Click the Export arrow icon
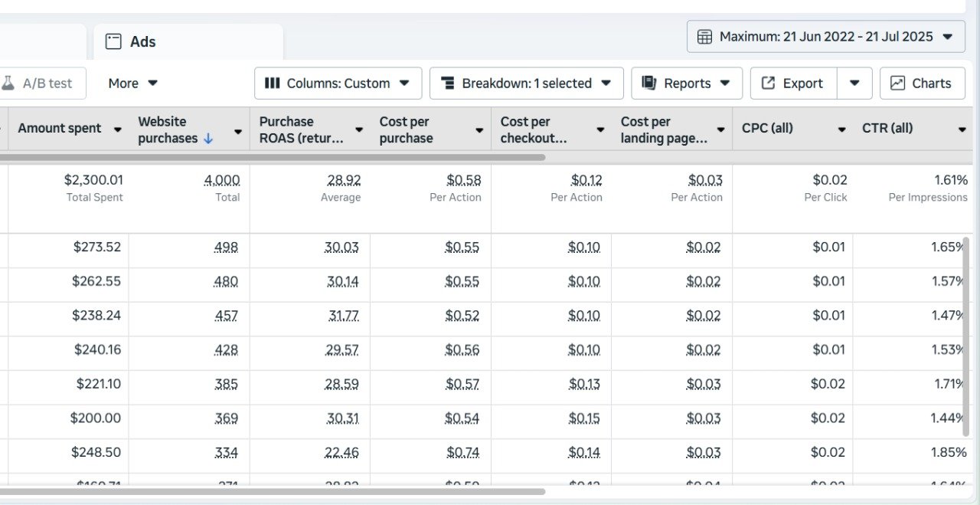Viewport: 980px width, 505px height. [x=768, y=84]
